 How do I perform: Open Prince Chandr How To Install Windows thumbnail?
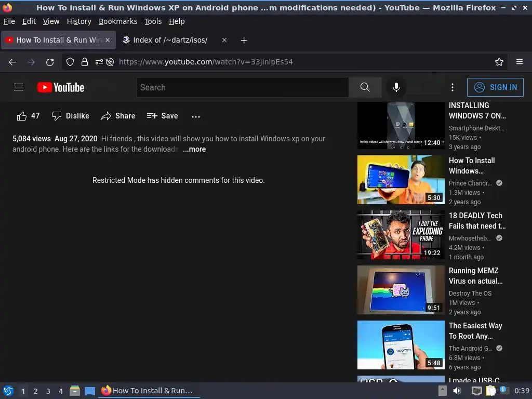click(x=401, y=180)
